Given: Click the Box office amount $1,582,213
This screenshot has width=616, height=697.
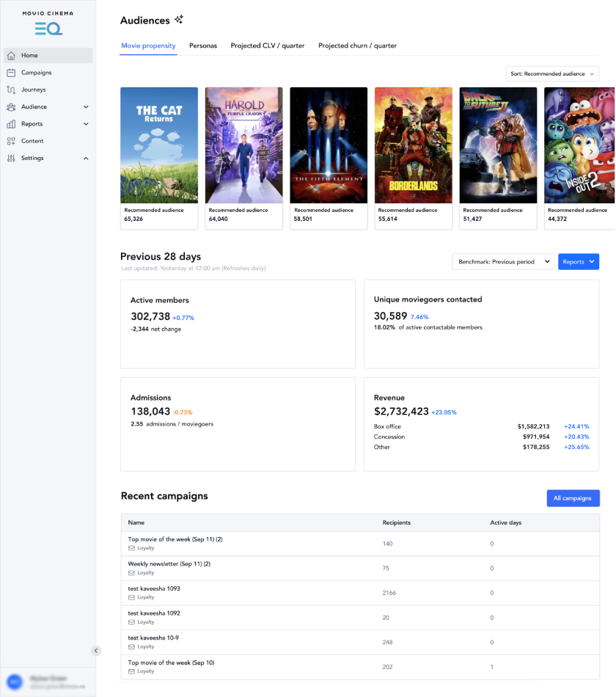Looking at the screenshot, I should tap(533, 426).
